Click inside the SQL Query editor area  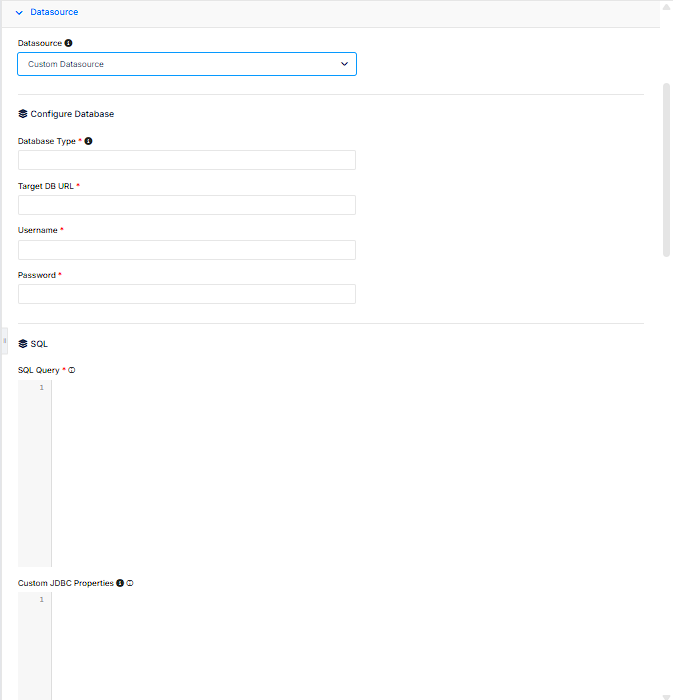(x=348, y=473)
